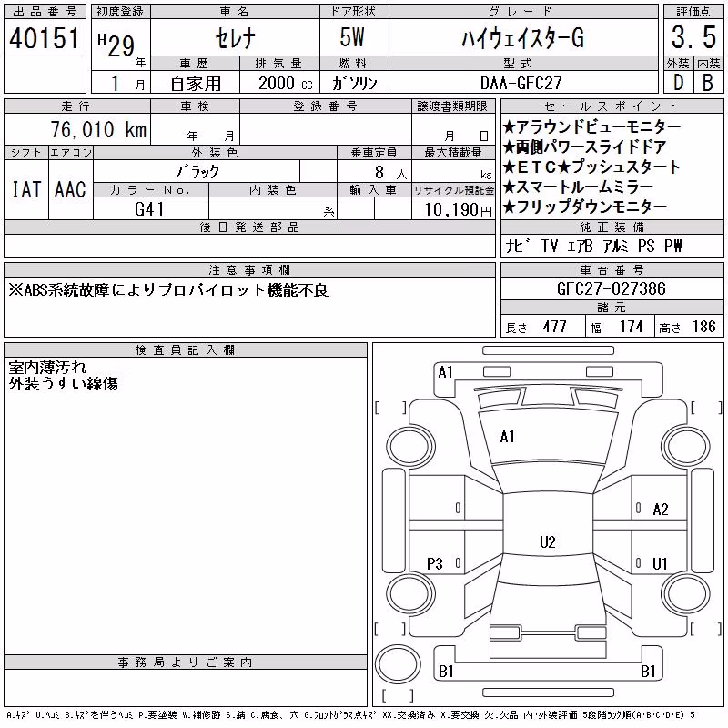Viewport: 728px width, 728px height.
Task: Select the P3 paint mark on the door
Action: [435, 563]
